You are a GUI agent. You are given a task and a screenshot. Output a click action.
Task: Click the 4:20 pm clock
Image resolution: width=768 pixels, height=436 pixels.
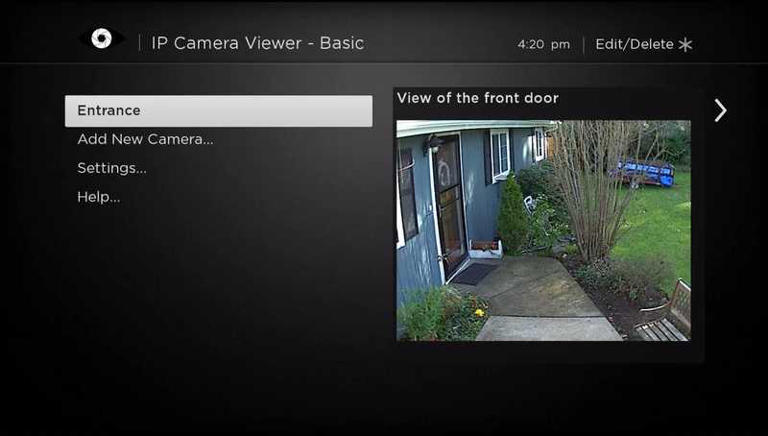(544, 45)
